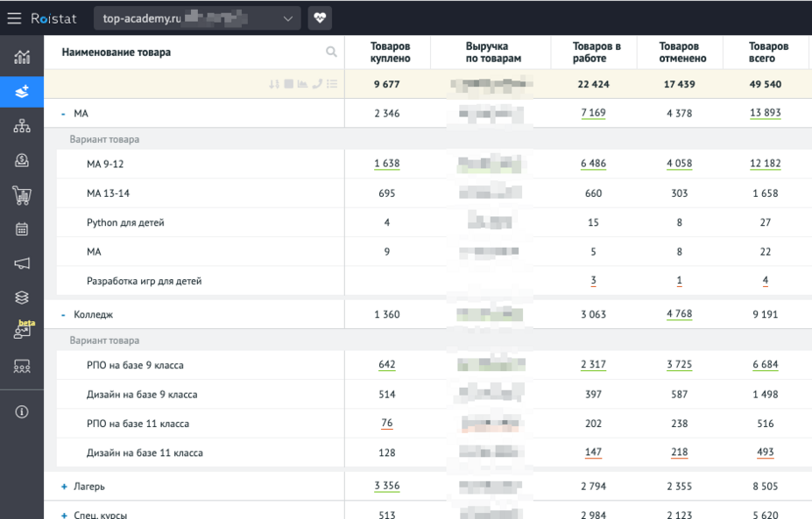
Task: Click the shopping cart sidebar icon
Action: [x=22, y=195]
